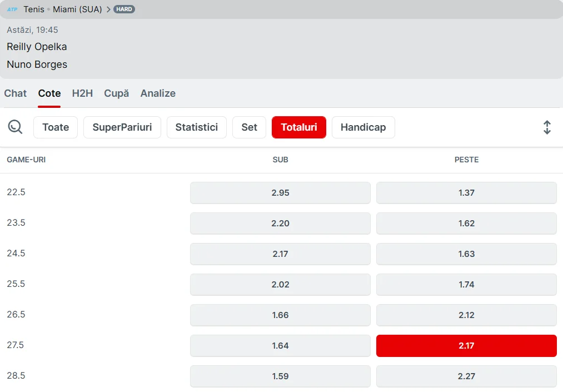Screen dimensions: 563x392
Task: Open the Analize tab
Action: (158, 93)
